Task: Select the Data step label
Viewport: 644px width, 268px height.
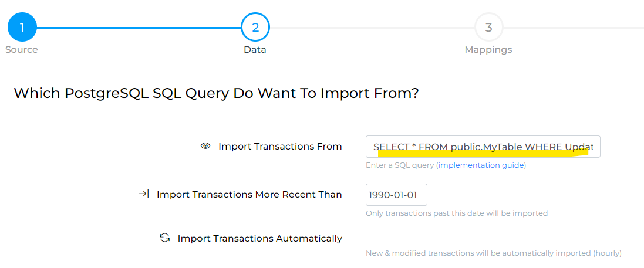Action: pyautogui.click(x=255, y=50)
